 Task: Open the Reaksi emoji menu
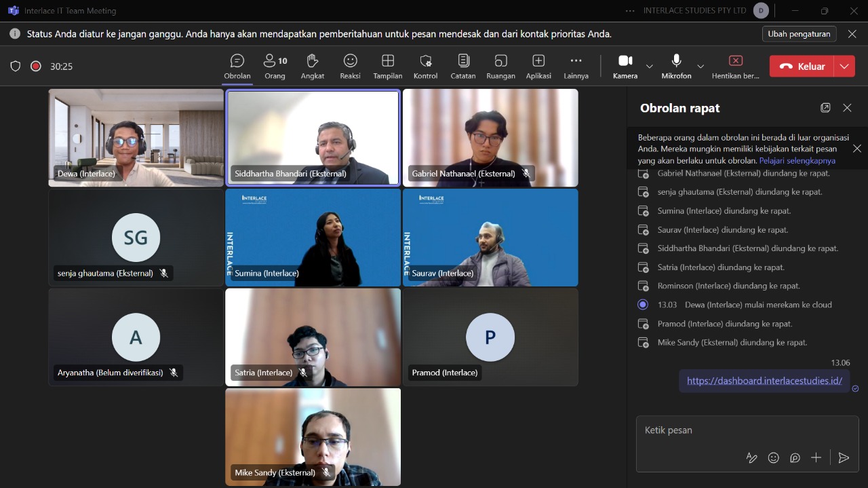(x=350, y=67)
